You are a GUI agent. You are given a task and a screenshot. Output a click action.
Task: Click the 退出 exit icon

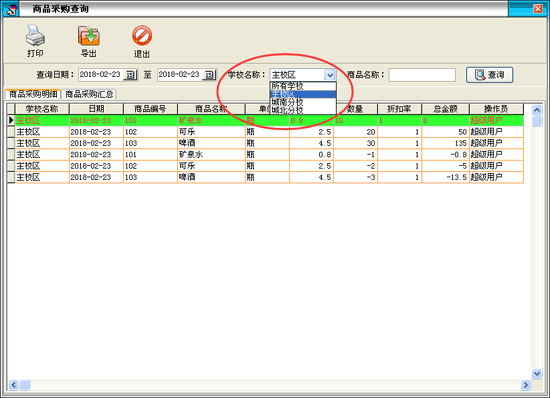[x=142, y=35]
